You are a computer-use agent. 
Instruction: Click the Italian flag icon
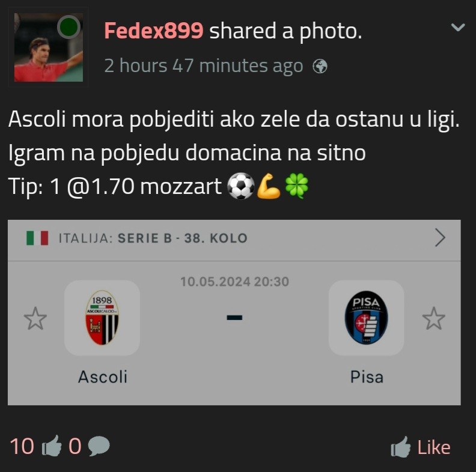(37, 238)
